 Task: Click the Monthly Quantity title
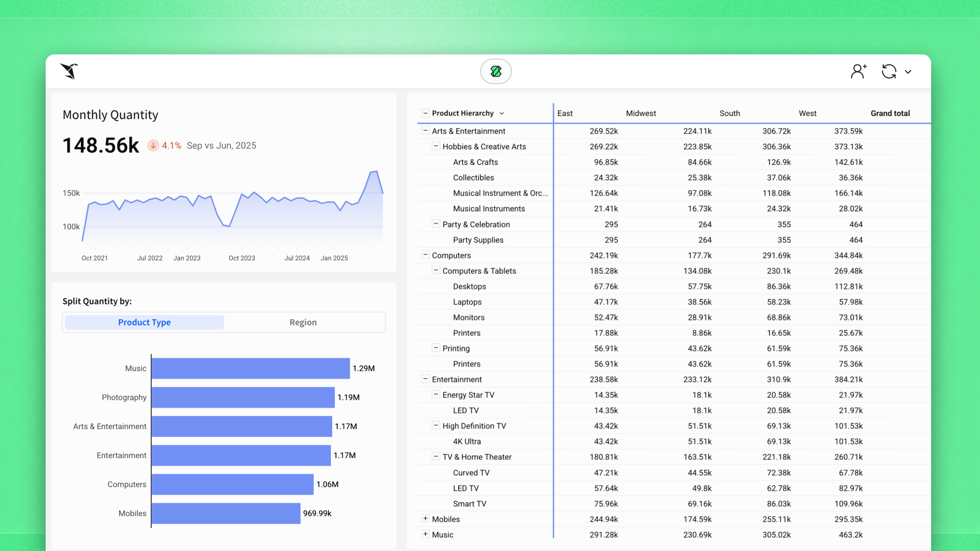110,115
